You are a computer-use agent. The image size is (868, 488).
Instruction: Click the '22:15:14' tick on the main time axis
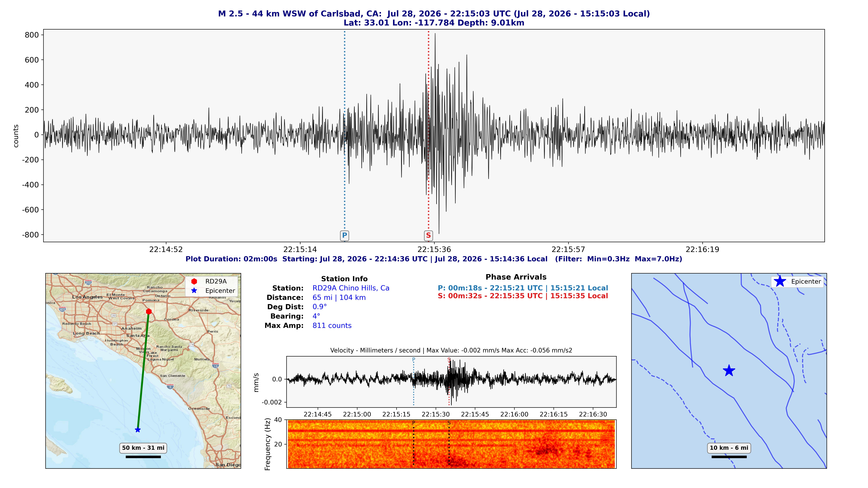pyautogui.click(x=300, y=250)
